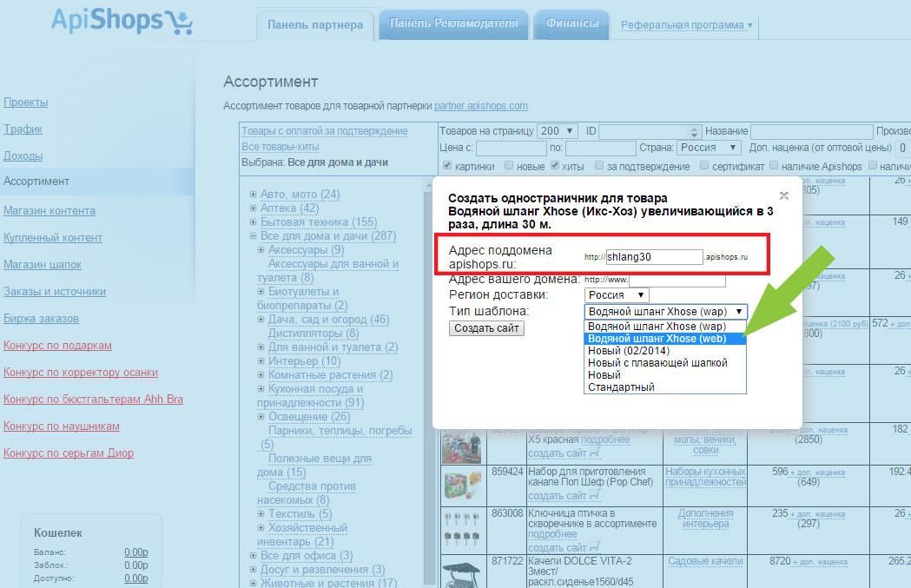This screenshot has width=911, height=588.
Task: Expand the Освещение subcategory
Action: click(x=261, y=417)
